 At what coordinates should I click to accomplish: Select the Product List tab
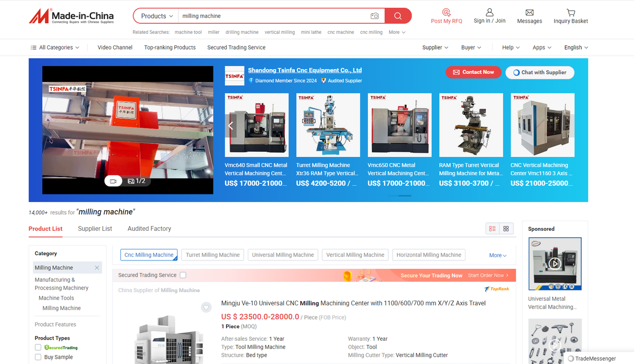pyautogui.click(x=45, y=229)
